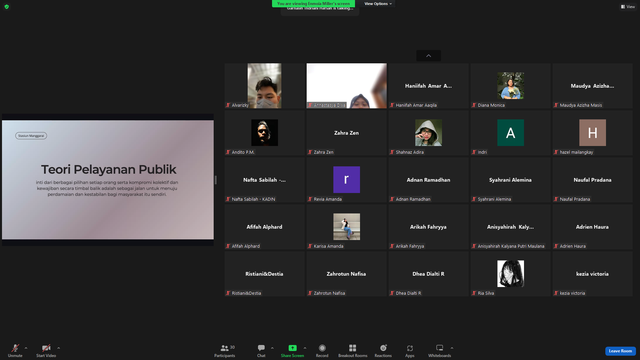Select the Nafta Sabilah tile

[264, 180]
